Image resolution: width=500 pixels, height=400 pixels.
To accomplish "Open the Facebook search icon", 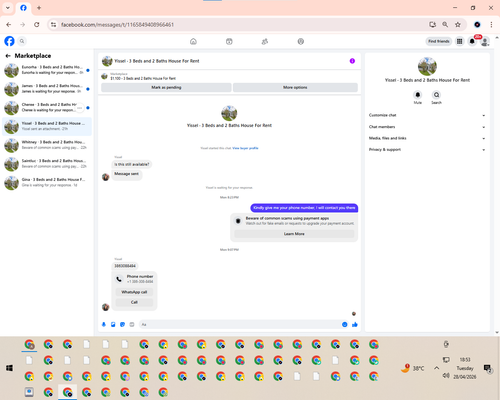I will 22,41.
